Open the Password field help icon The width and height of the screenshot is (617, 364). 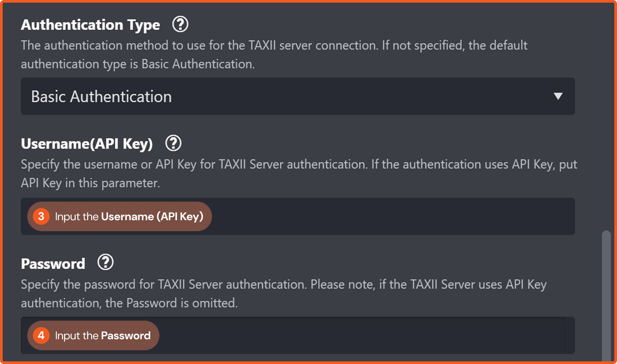[x=105, y=263]
